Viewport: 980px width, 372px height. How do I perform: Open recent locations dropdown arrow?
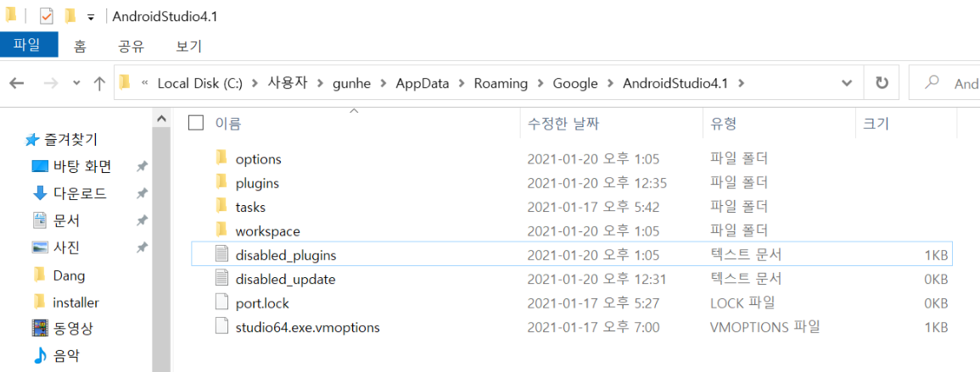tap(77, 83)
